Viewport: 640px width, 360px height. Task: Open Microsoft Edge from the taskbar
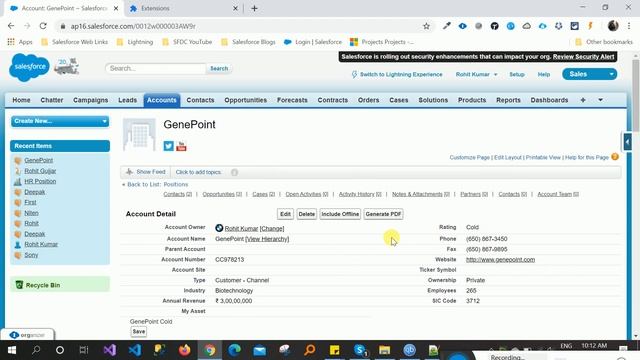[x=235, y=350]
